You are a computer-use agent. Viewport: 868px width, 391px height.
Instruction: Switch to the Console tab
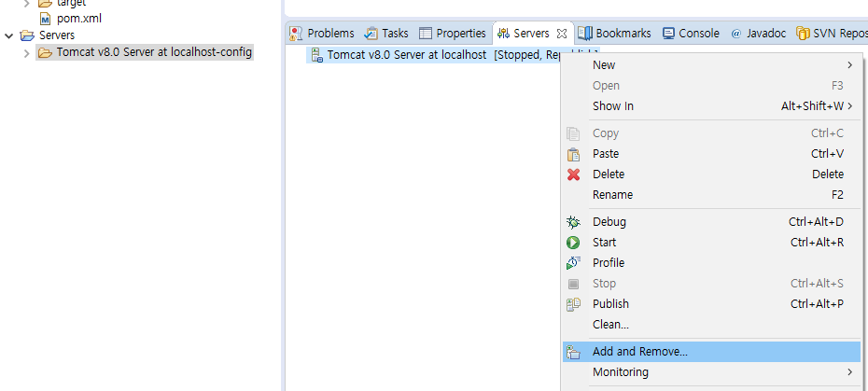point(691,33)
